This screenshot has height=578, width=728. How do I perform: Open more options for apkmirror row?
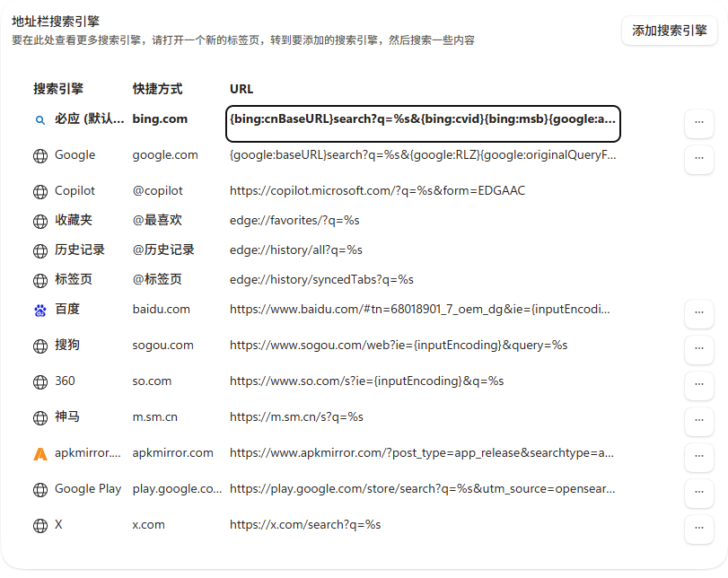tap(698, 456)
